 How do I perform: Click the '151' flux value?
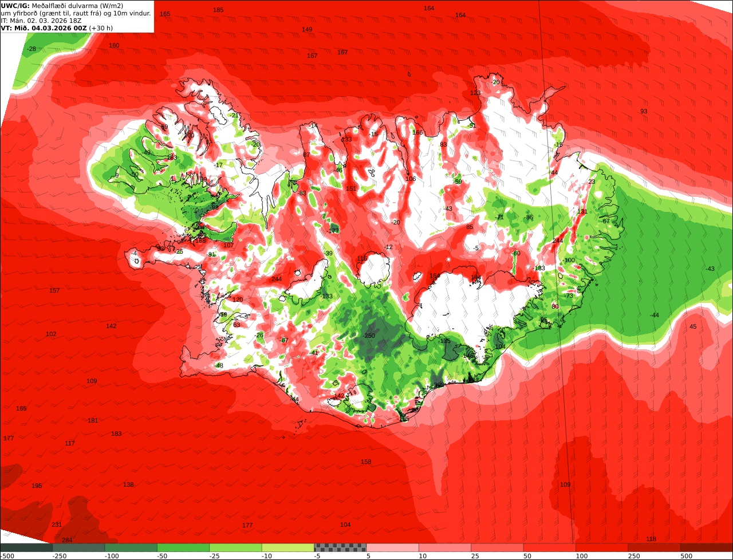click(351, 188)
